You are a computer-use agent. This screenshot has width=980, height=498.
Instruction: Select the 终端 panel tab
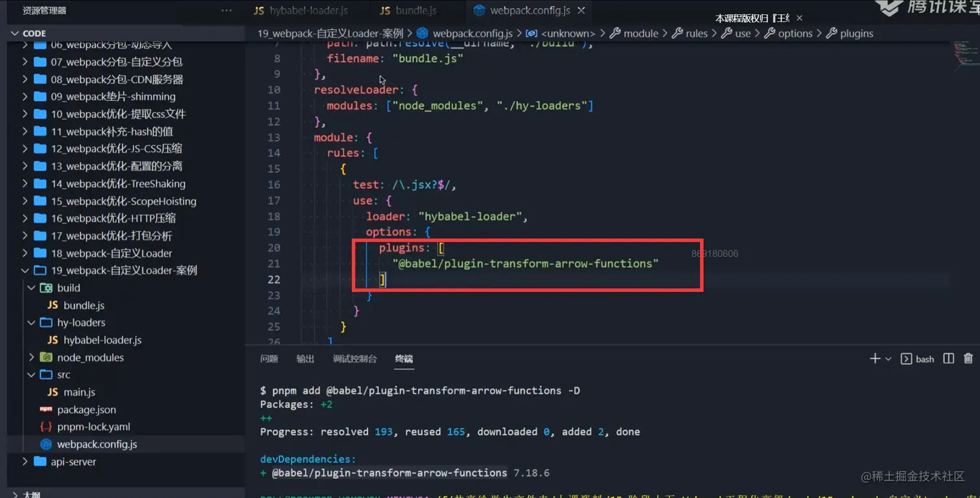click(x=404, y=359)
